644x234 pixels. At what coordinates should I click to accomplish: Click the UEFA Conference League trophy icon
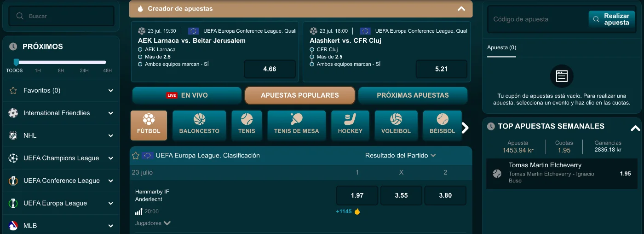coord(13,181)
